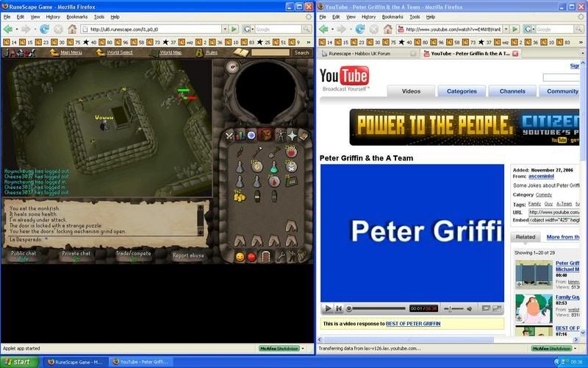The height and width of the screenshot is (368, 588).
Task: Play the YouTube video
Action: click(328, 308)
